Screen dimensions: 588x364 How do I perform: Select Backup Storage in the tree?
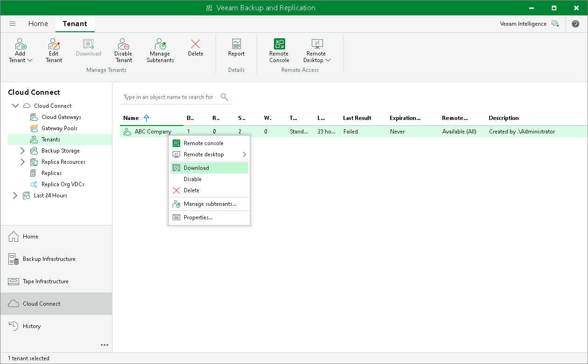click(x=61, y=151)
